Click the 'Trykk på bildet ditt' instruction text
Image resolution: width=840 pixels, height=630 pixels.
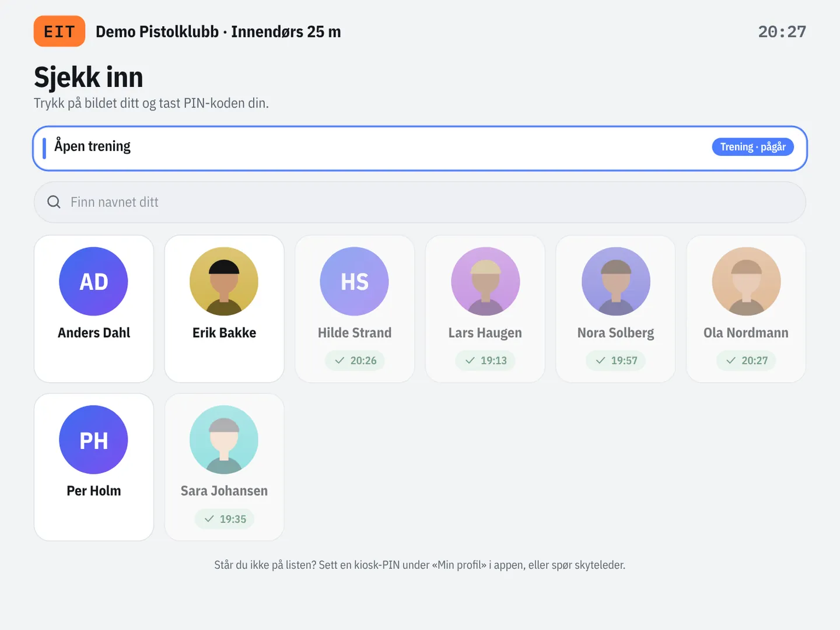point(151,103)
